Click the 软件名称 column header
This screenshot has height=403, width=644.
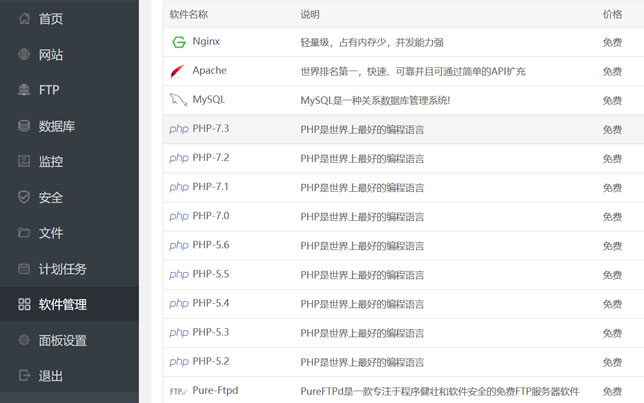(x=189, y=14)
